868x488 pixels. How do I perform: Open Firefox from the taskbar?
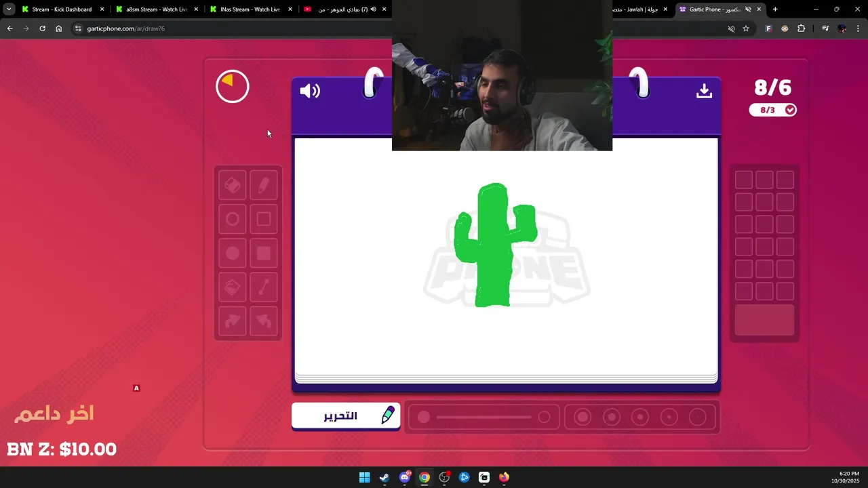(x=504, y=477)
